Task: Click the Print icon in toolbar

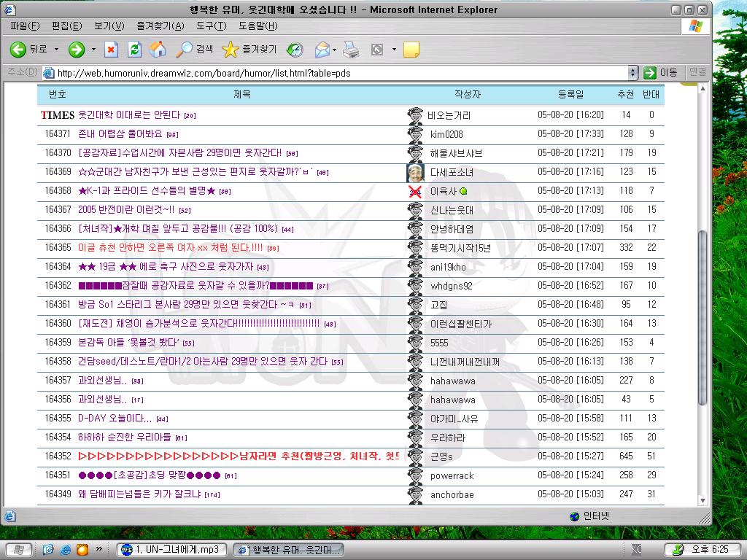Action: point(351,50)
